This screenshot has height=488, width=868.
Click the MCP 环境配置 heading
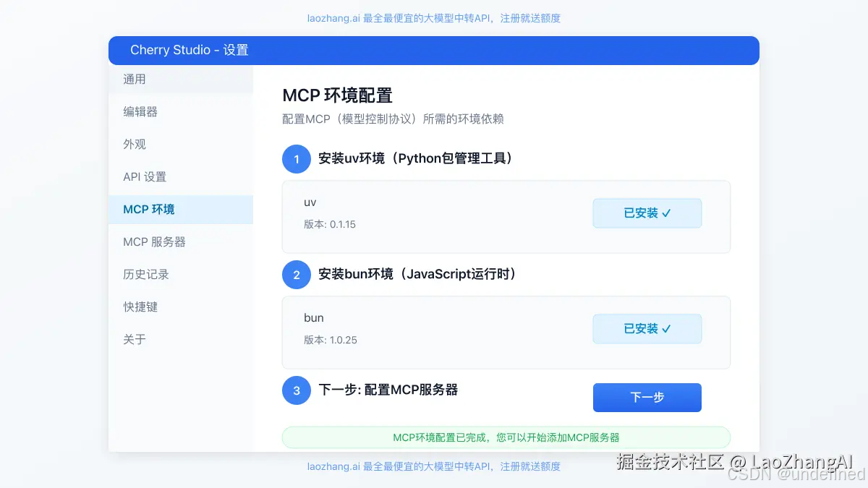click(337, 95)
